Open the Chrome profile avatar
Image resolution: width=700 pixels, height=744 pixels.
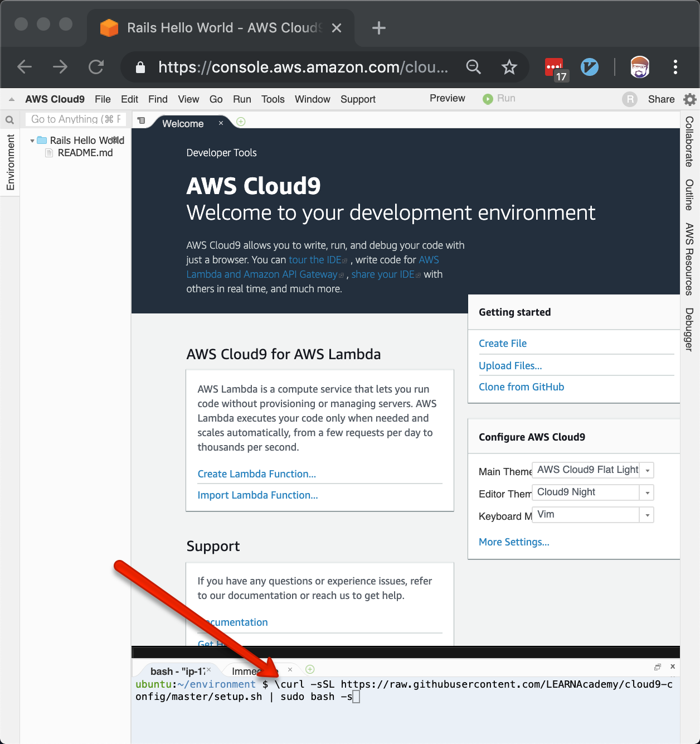tap(640, 67)
